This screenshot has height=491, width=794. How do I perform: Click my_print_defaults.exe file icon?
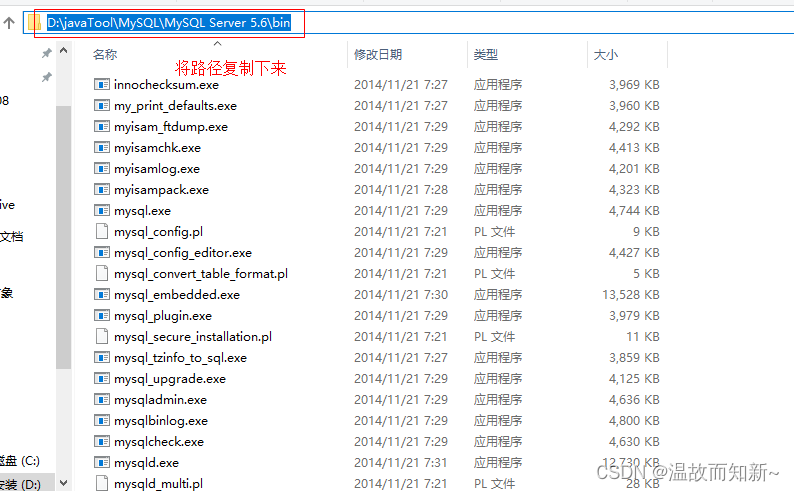tap(102, 105)
